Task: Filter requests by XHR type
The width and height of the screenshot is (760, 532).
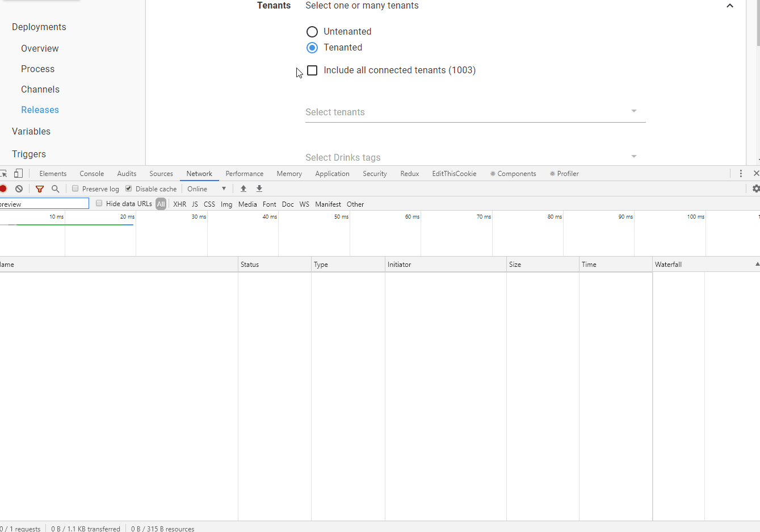Action: pos(180,204)
